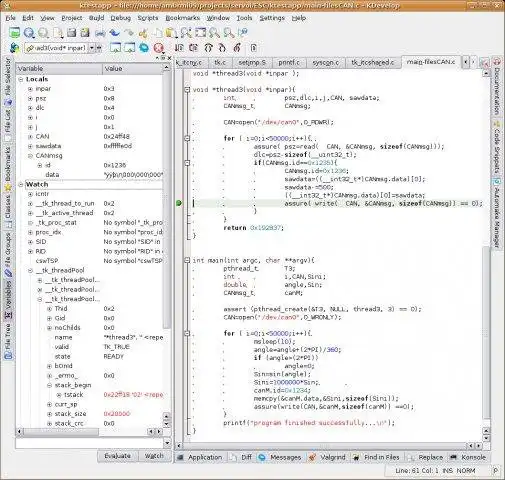Open the Code Snippets side panel tab
This screenshot has width=505, height=480.
[x=497, y=148]
